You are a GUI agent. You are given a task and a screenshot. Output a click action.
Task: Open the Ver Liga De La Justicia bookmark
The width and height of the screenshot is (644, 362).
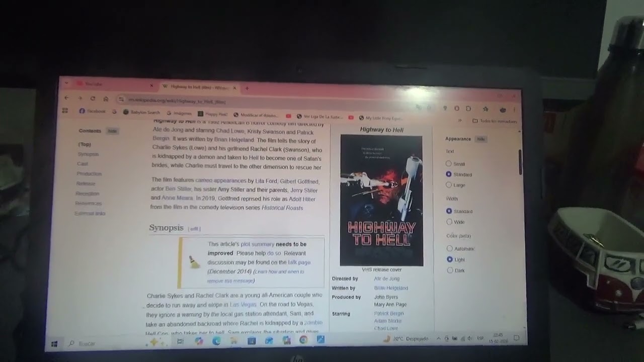(320, 117)
